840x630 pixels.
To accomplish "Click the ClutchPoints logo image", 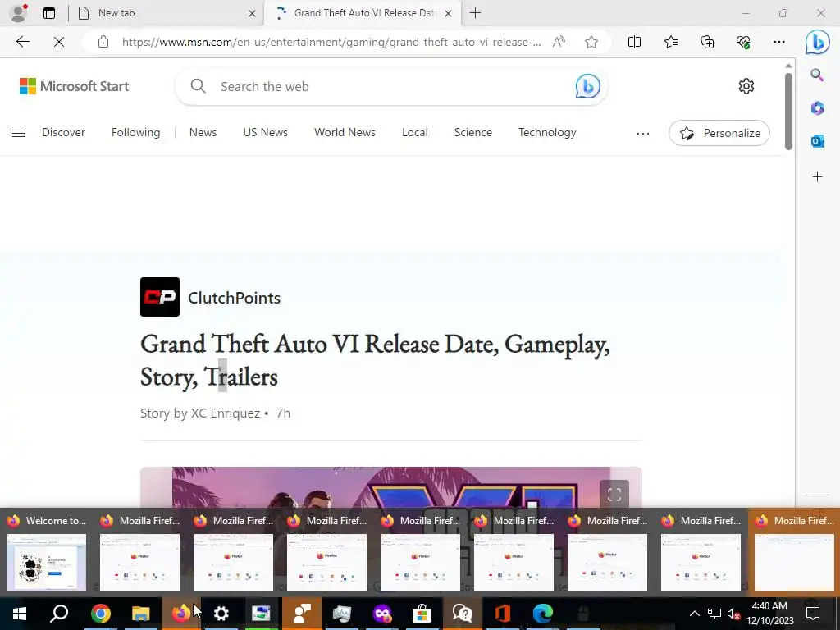I will click(x=160, y=297).
